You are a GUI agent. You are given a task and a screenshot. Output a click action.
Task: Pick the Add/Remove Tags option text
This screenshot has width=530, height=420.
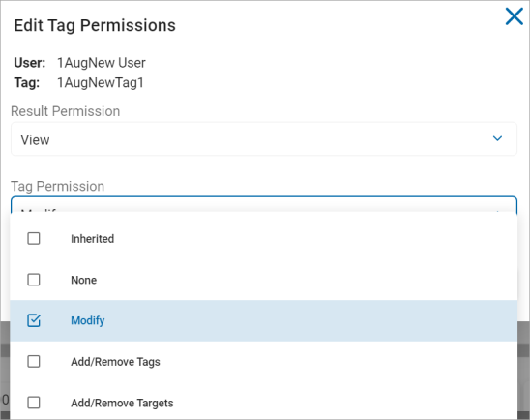click(x=115, y=362)
